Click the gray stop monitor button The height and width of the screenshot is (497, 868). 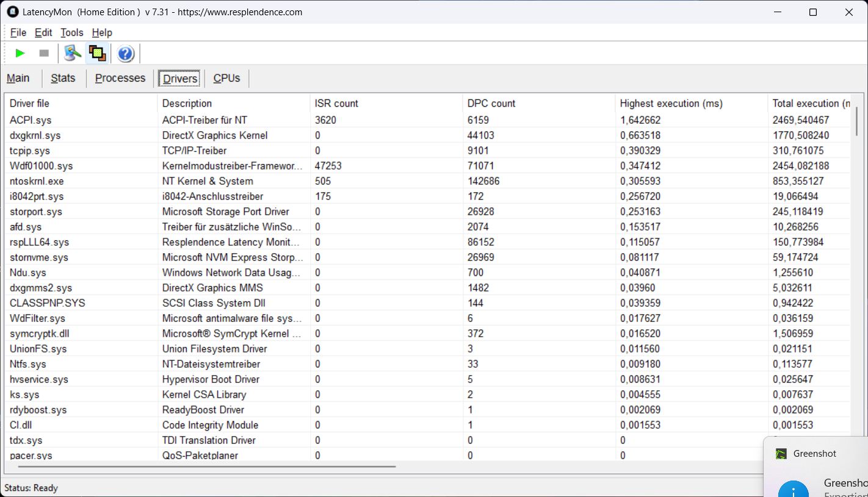44,54
